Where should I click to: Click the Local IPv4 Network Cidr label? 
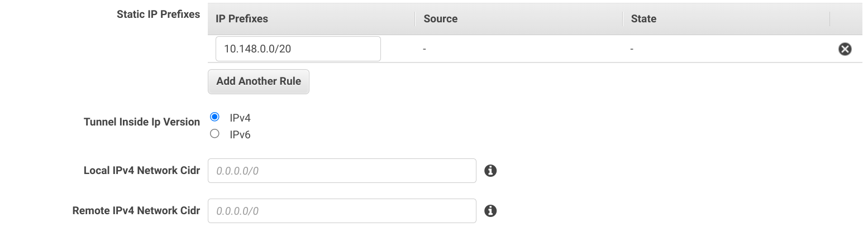pos(142,170)
